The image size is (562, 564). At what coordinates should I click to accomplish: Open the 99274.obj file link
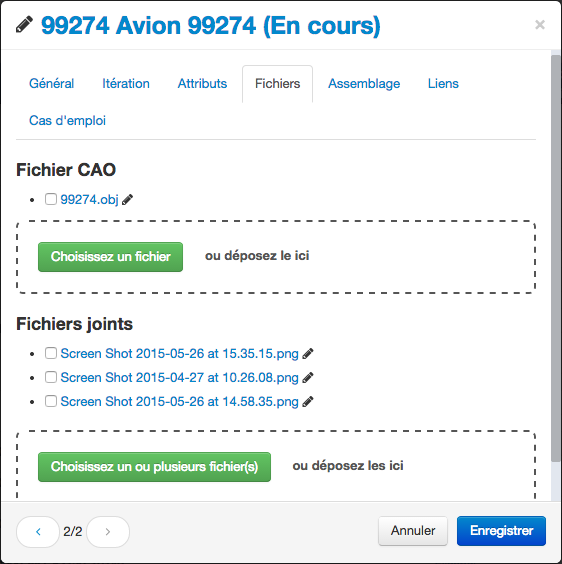(89, 199)
